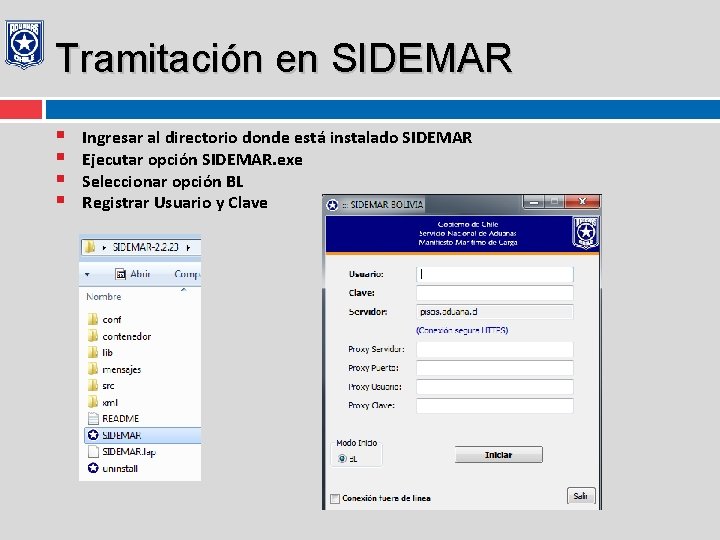Select the uninstall program icon

pos(93,468)
